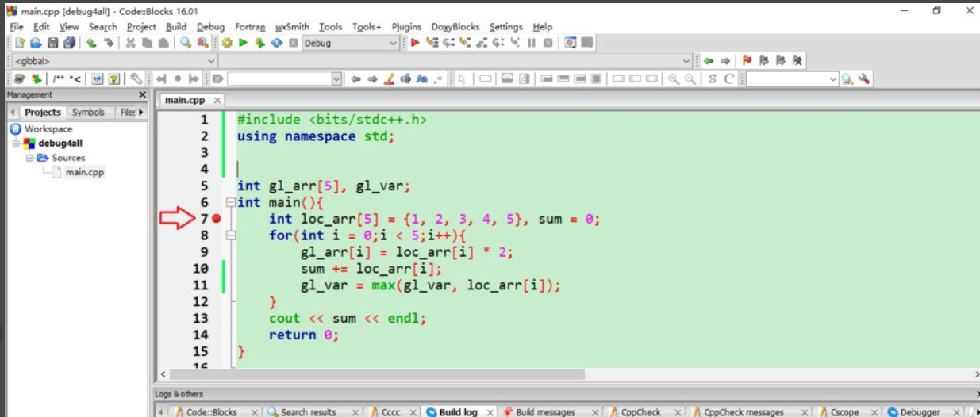
Task: Open the search box beside wrench icon
Action: [x=793, y=78]
